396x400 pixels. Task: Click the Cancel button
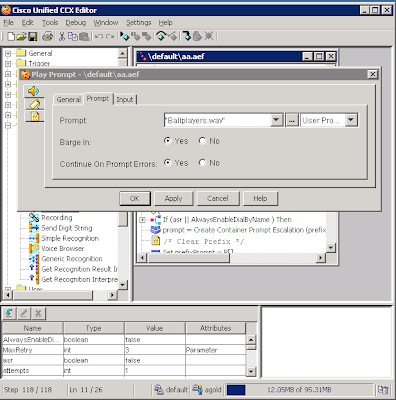coord(218,199)
